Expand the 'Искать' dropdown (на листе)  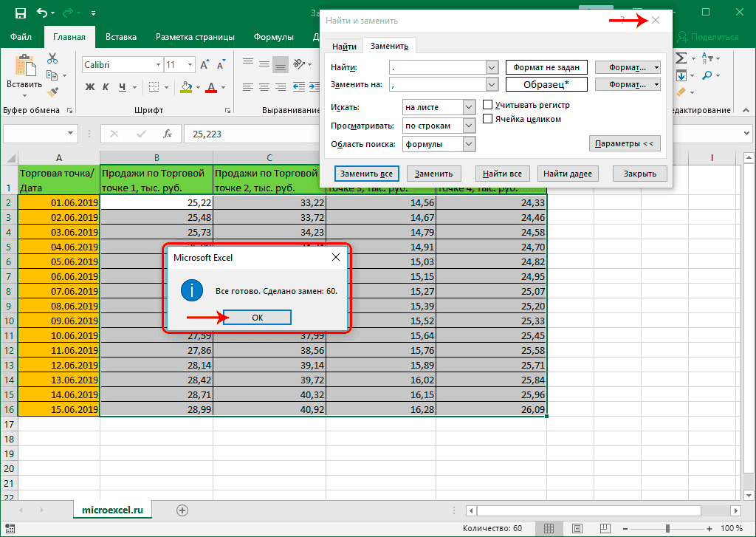pos(468,107)
